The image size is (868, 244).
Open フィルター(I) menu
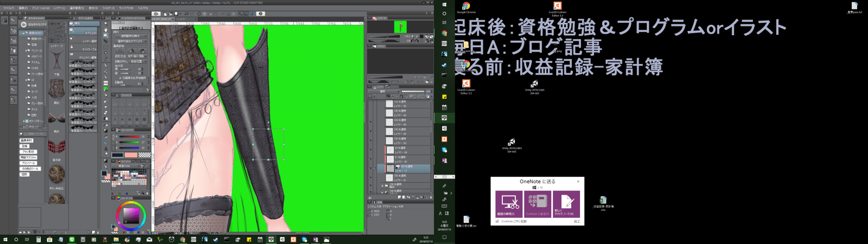(x=109, y=8)
